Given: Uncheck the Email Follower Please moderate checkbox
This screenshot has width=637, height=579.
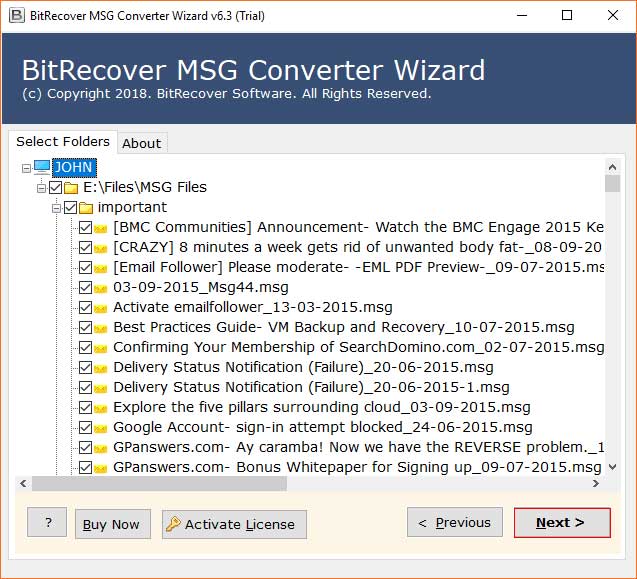Looking at the screenshot, I should tap(85, 267).
